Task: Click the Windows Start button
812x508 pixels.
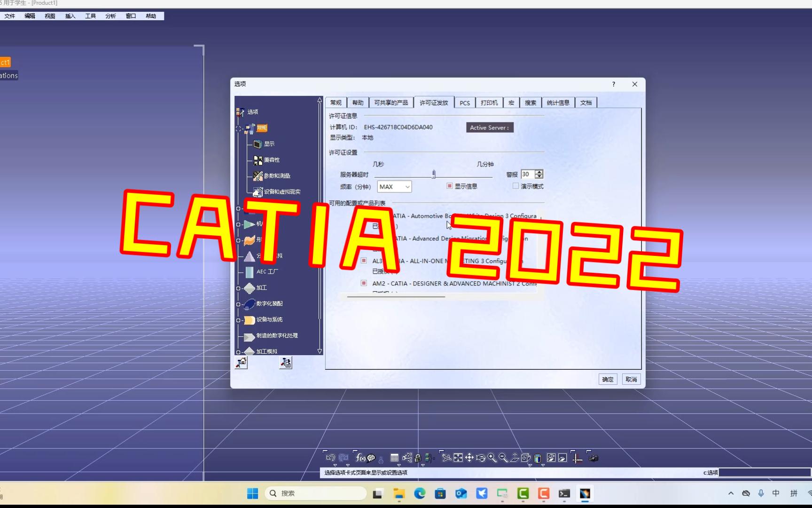Action: pyautogui.click(x=252, y=493)
